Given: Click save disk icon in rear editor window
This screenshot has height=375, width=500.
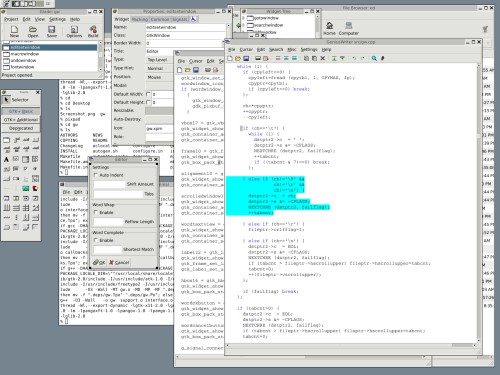Looking at the screenshot, I should click(x=196, y=70).
